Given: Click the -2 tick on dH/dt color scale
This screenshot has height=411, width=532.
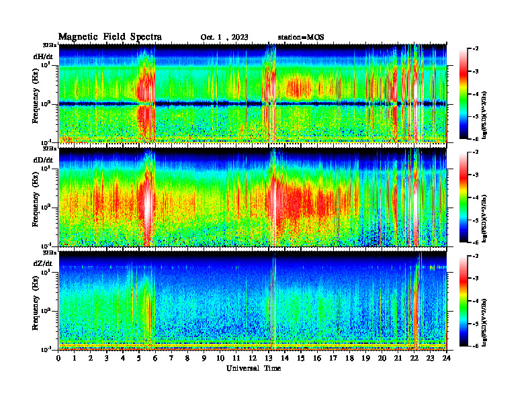Looking at the screenshot, I should (x=474, y=49).
